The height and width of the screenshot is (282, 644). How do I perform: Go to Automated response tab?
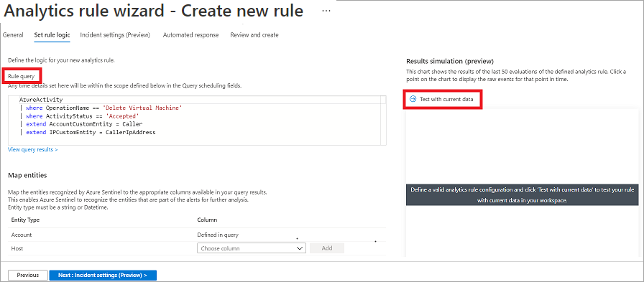pos(190,35)
